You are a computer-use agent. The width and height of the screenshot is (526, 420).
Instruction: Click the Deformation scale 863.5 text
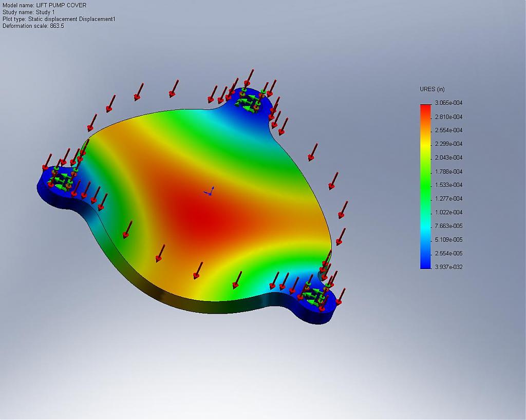(33, 26)
